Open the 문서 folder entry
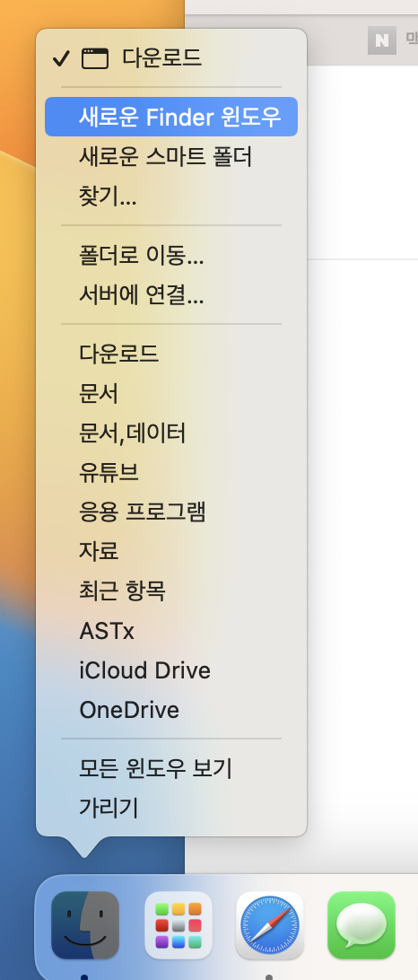418x980 pixels. 171,394
